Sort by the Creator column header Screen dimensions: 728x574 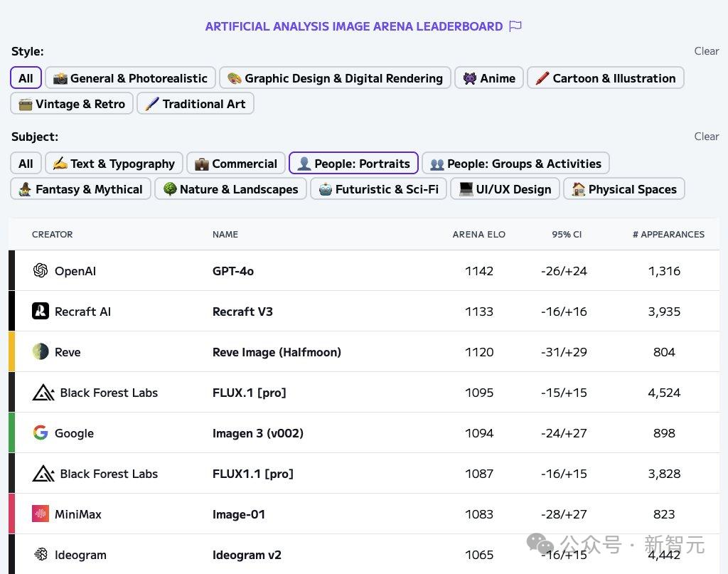tap(53, 235)
